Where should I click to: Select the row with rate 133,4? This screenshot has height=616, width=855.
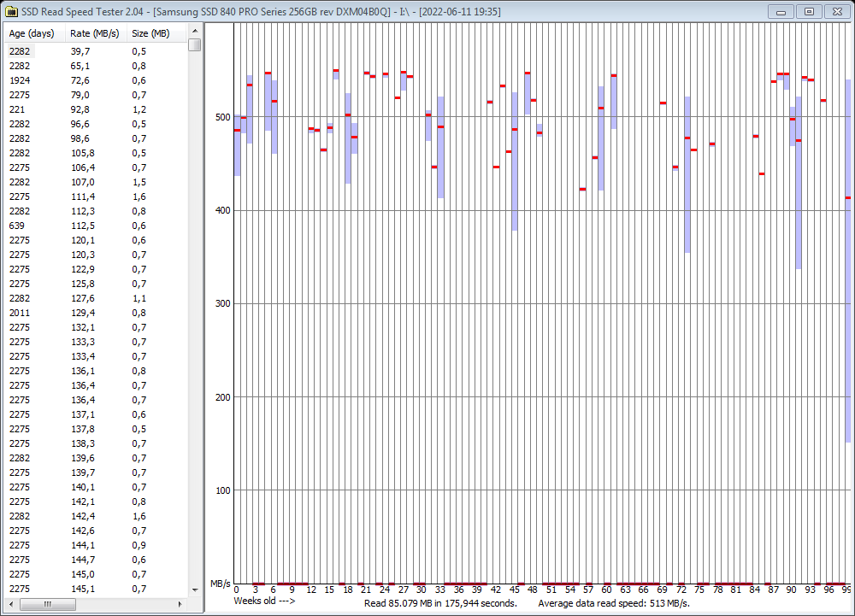[x=96, y=356]
